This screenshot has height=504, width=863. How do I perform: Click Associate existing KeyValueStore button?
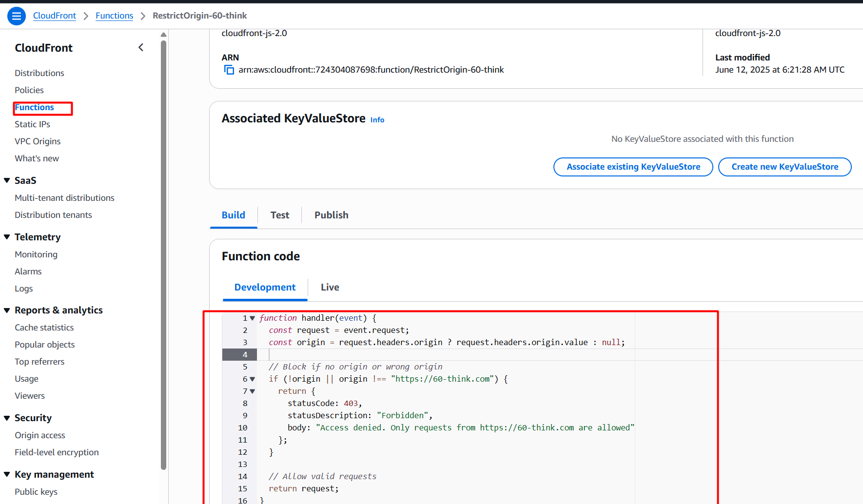coord(633,167)
